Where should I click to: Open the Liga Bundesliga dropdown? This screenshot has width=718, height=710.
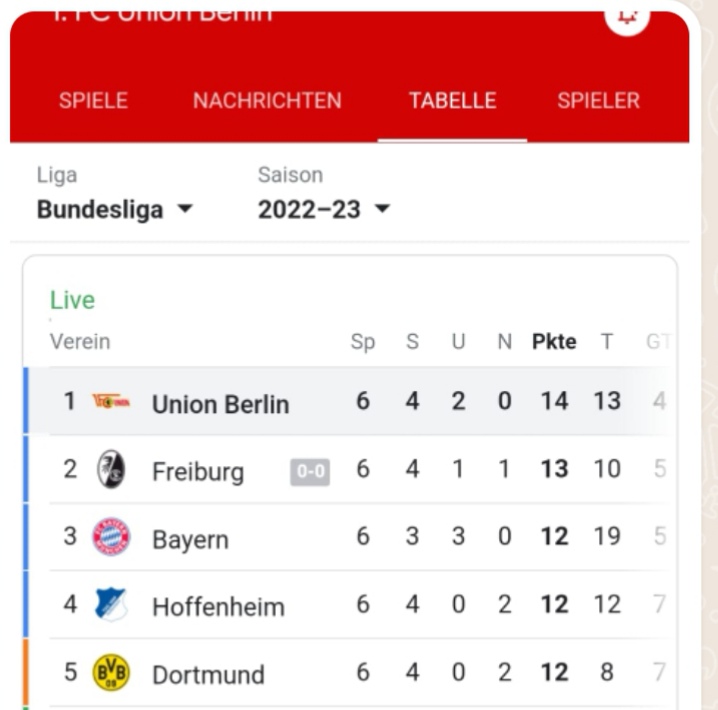(114, 210)
